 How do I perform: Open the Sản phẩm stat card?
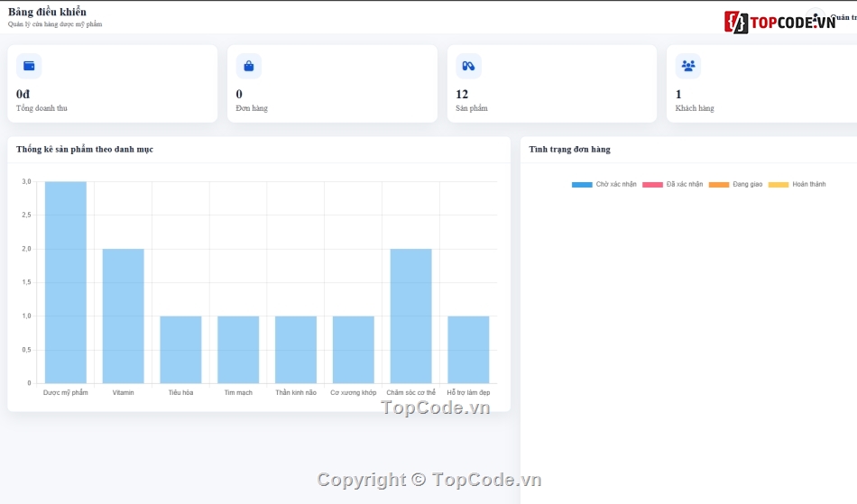[x=552, y=84]
